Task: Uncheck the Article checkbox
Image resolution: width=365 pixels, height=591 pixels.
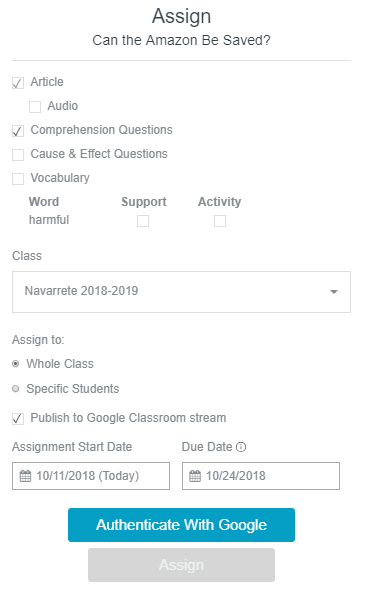Action: [18, 83]
